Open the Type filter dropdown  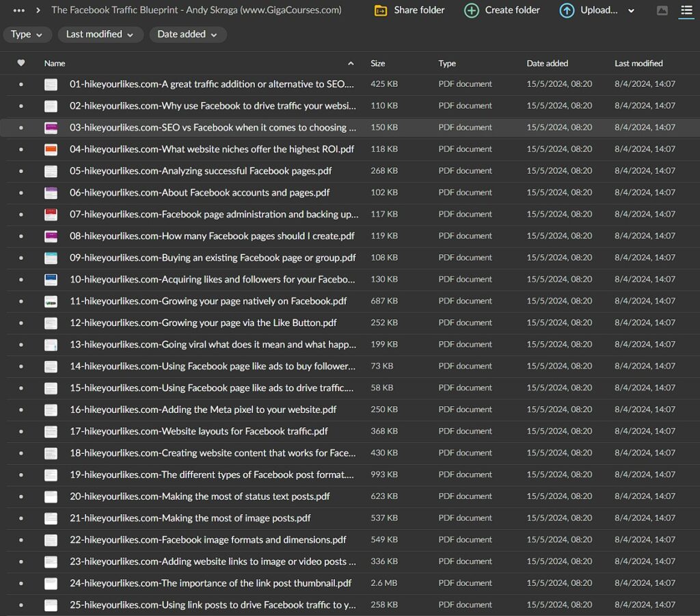pos(27,34)
